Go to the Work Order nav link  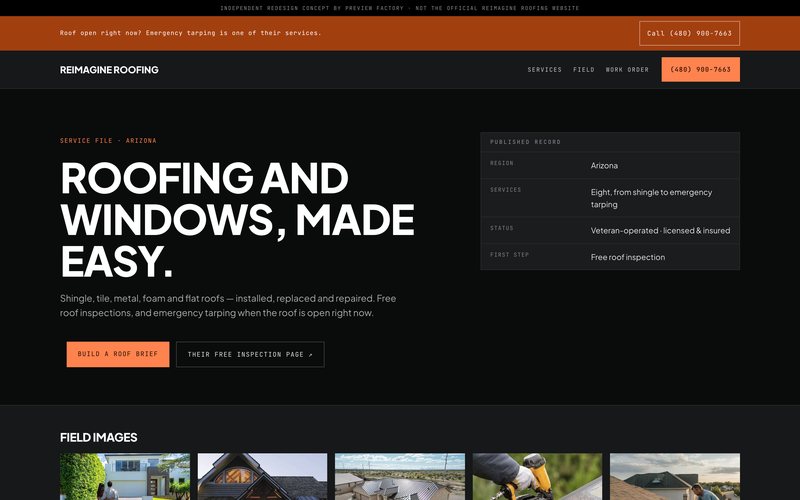(627, 69)
